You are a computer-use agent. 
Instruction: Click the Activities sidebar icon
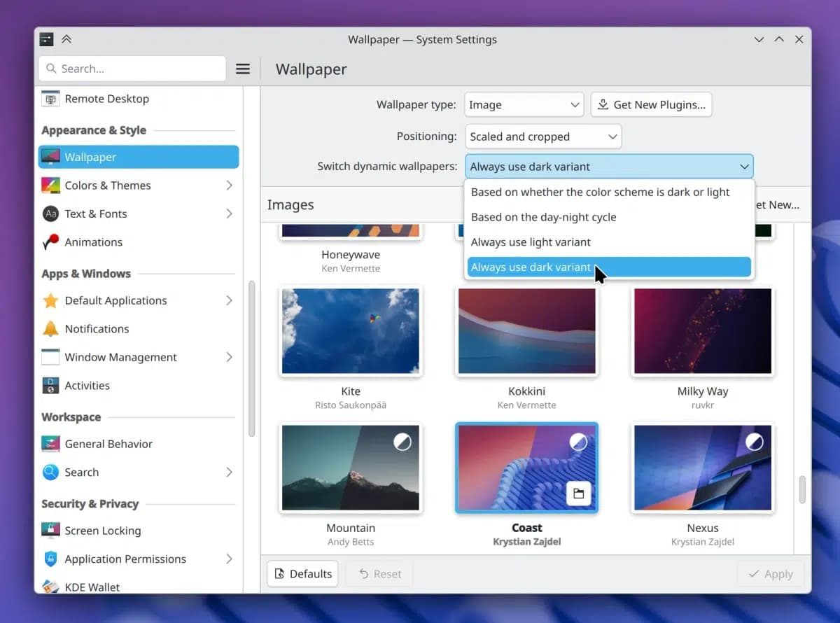50,386
